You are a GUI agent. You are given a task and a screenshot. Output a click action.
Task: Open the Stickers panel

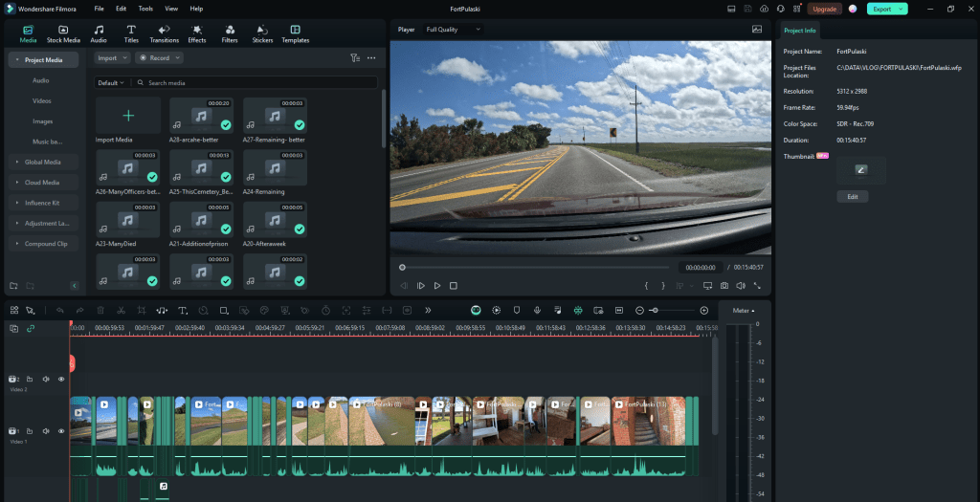262,34
